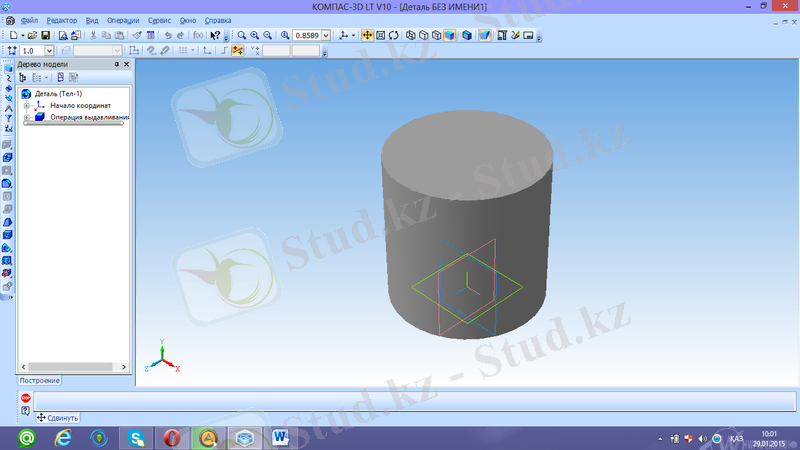The height and width of the screenshot is (450, 800).
Task: Expand the Операция выдавливания tree node
Action: pos(25,117)
